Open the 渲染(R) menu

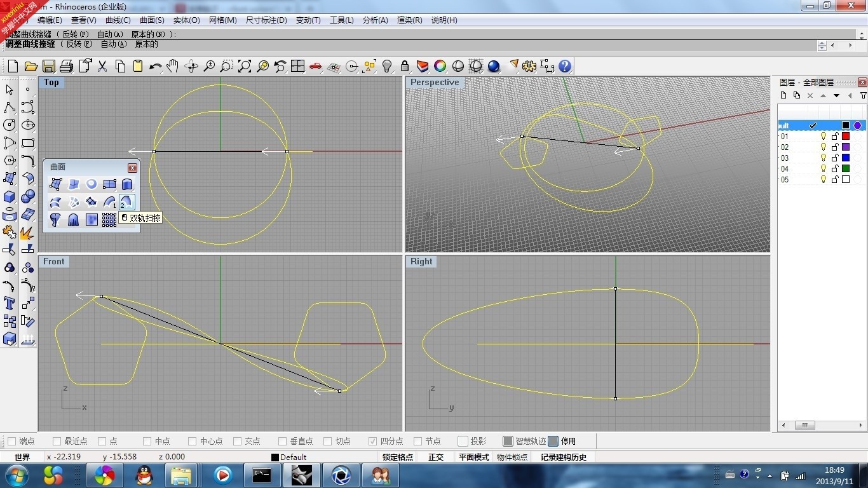(409, 20)
